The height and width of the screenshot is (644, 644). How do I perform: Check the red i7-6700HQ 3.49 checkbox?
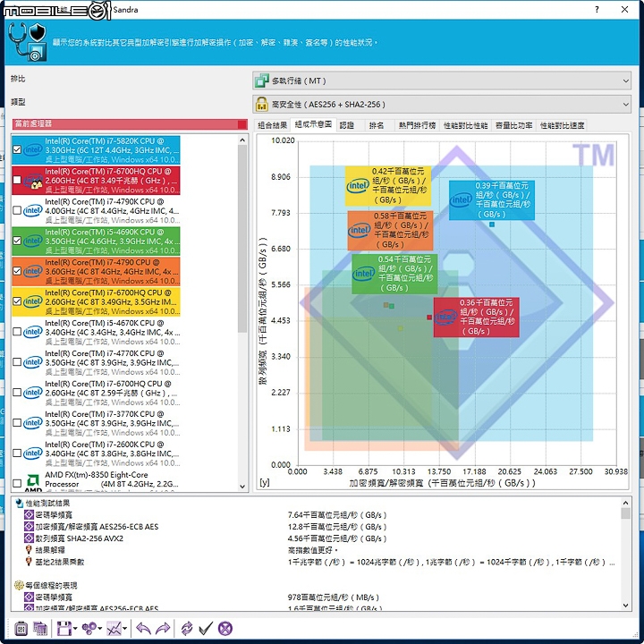(17, 181)
